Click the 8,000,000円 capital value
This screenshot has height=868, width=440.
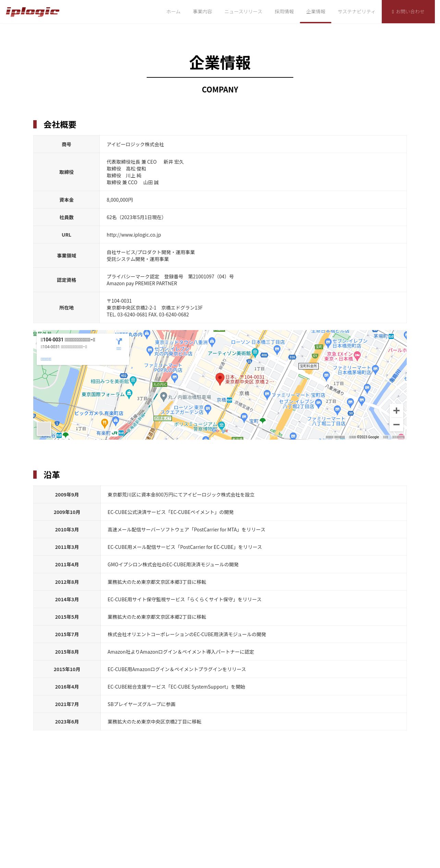pos(120,200)
